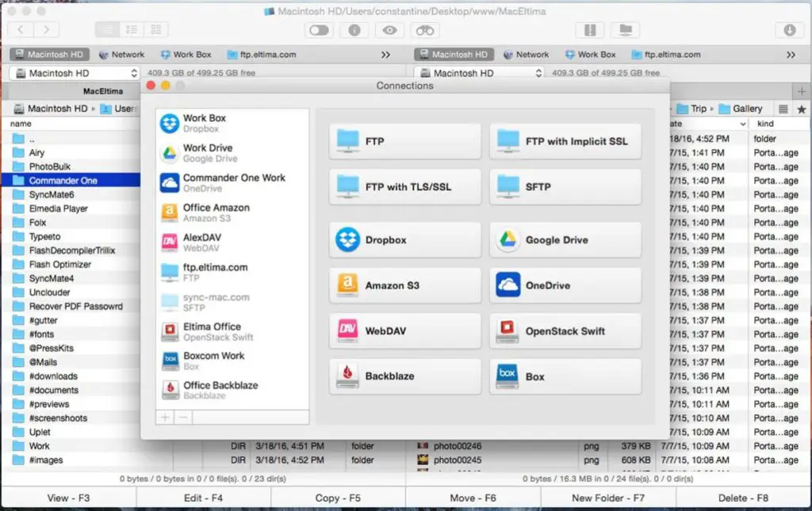
Task: Click Macintosh HD in left breadcrumb path
Action: pos(50,109)
